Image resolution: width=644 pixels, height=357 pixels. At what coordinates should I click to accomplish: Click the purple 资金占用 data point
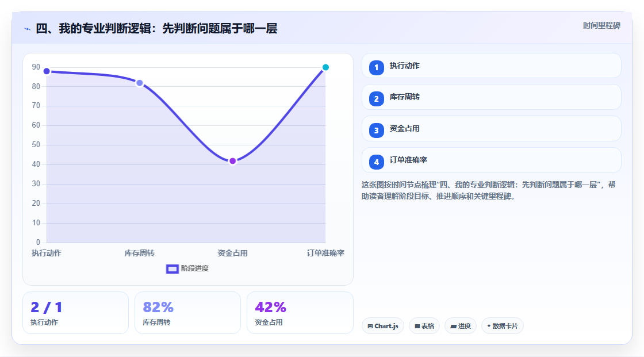(x=232, y=161)
